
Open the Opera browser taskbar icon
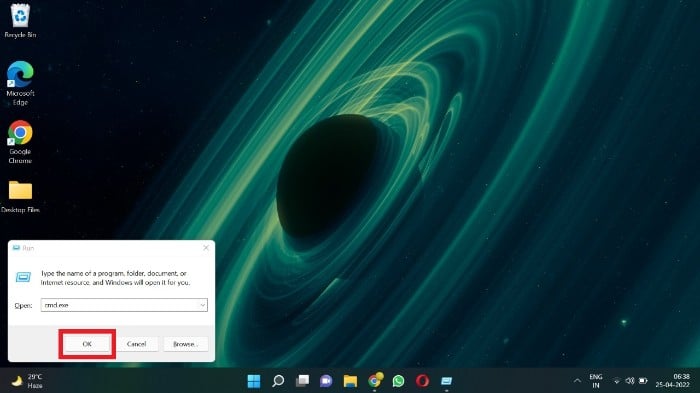tap(423, 381)
